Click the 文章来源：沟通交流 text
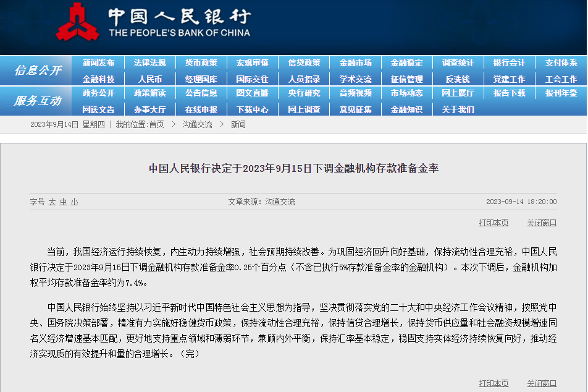The image size is (588, 392). 261,202
